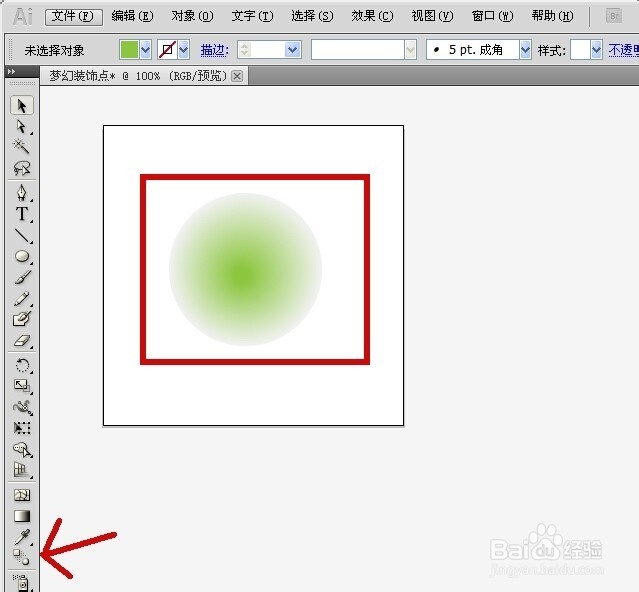Click the green fill color swatch
Image resolution: width=639 pixels, height=592 pixels.
[x=129, y=50]
